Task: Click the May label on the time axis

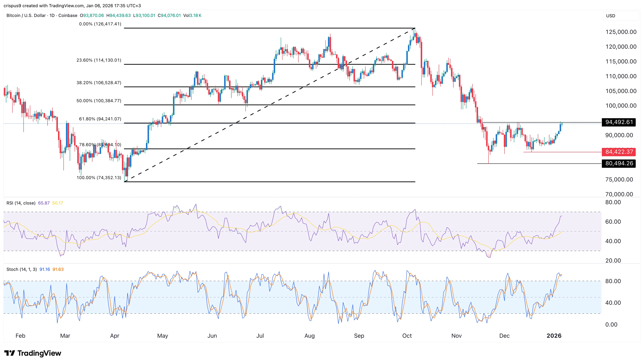Action: click(163, 336)
